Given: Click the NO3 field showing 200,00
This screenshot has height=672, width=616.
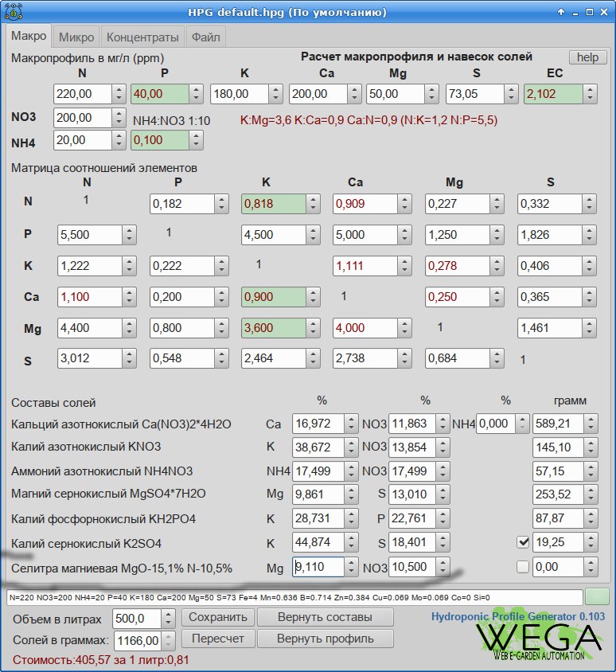Looking at the screenshot, I should tap(83, 118).
